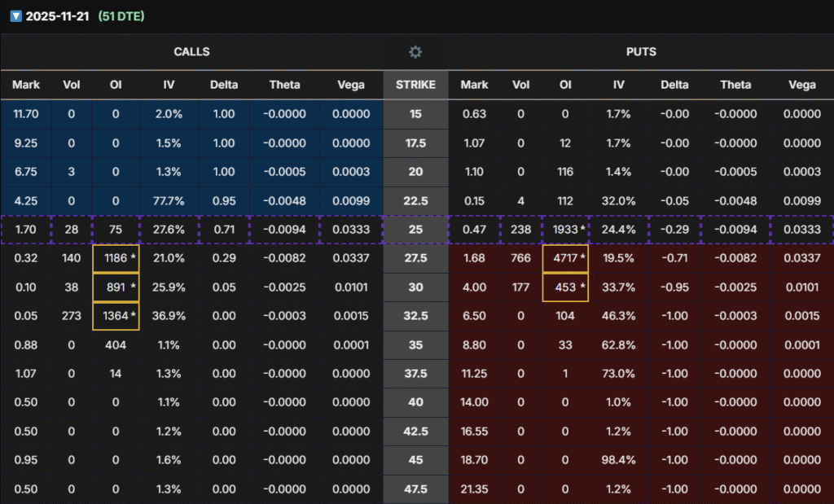Sort calls by IV column header
Viewport: 834px width, 504px height.
(x=169, y=85)
